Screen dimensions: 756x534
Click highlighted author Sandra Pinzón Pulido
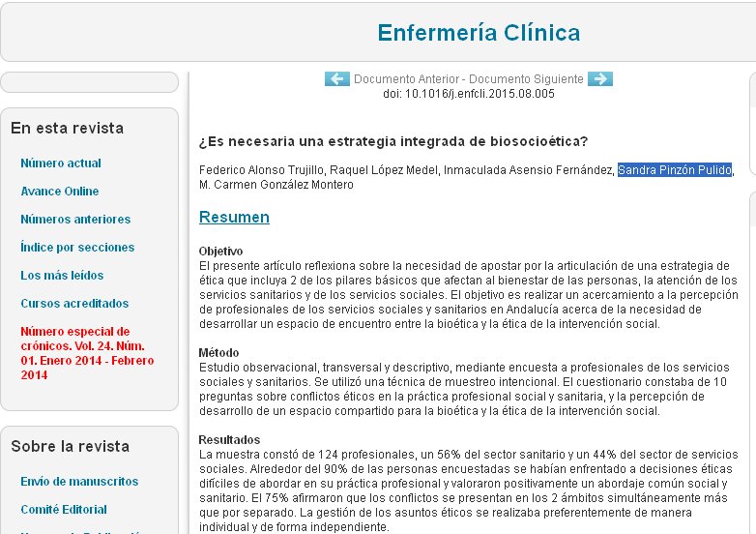click(x=674, y=171)
